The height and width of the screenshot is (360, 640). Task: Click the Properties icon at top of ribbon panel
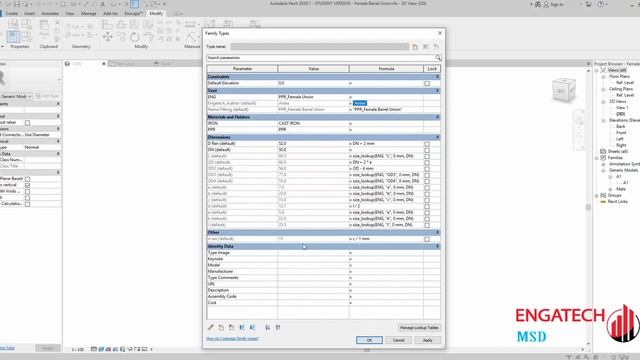(13, 24)
